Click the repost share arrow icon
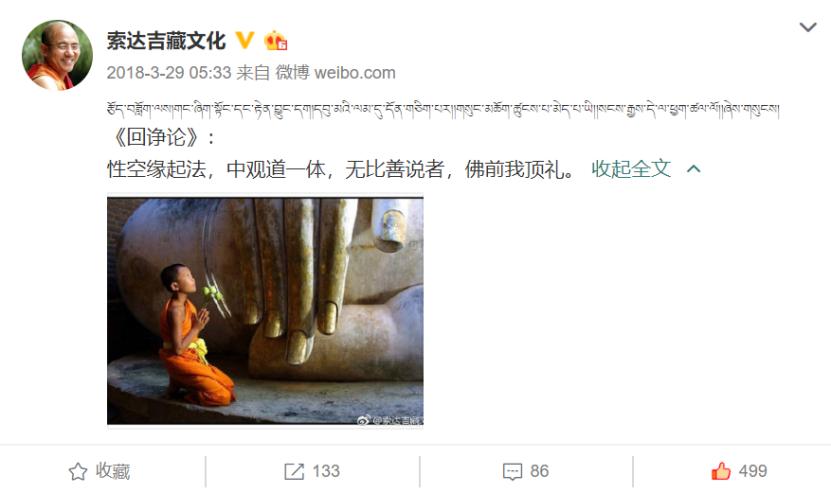The width and height of the screenshot is (831, 494). [x=294, y=471]
